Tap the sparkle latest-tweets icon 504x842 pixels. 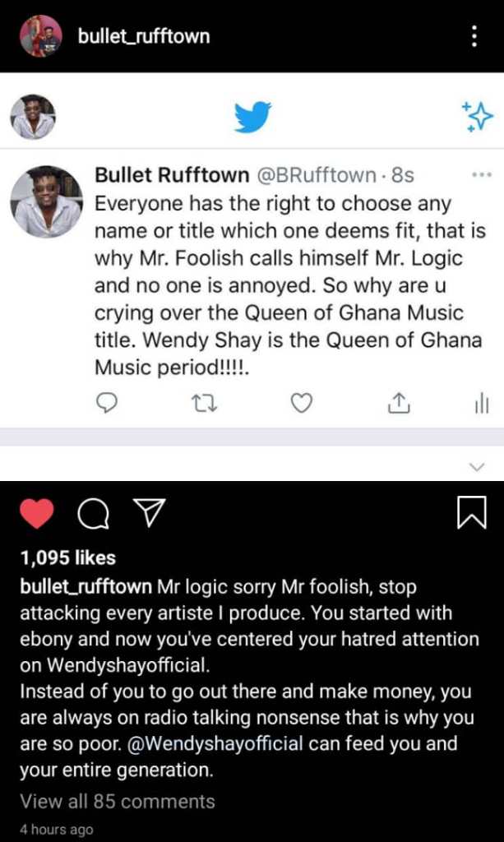coord(477,118)
